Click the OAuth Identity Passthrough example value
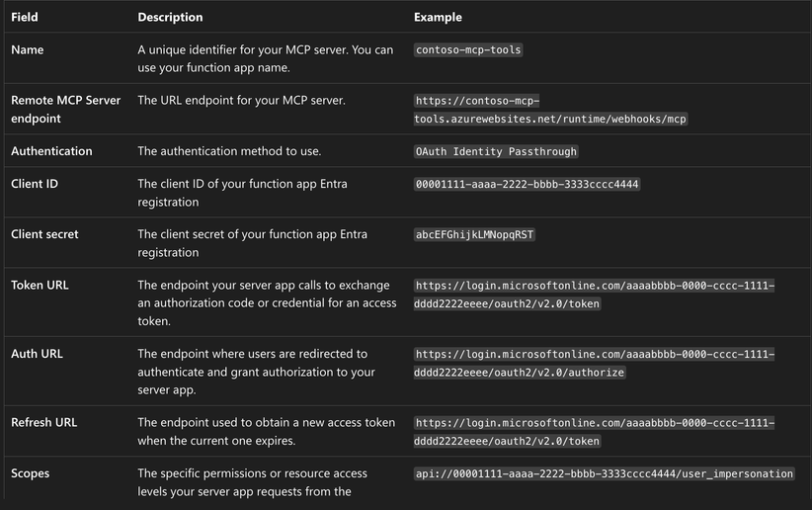The height and width of the screenshot is (510, 812). [x=496, y=152]
